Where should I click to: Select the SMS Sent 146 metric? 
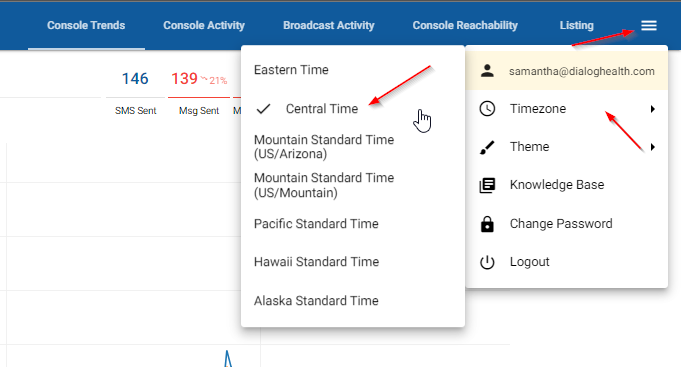click(136, 92)
